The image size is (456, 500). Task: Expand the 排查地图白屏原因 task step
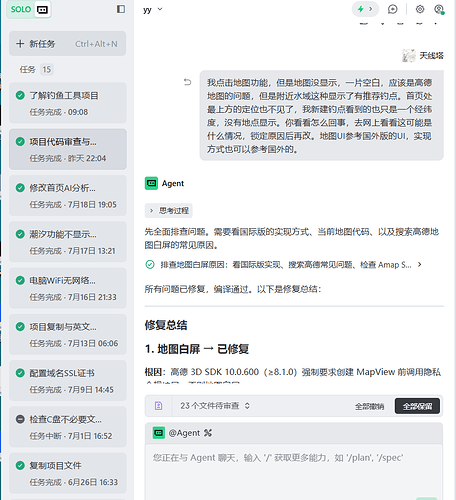point(284,265)
